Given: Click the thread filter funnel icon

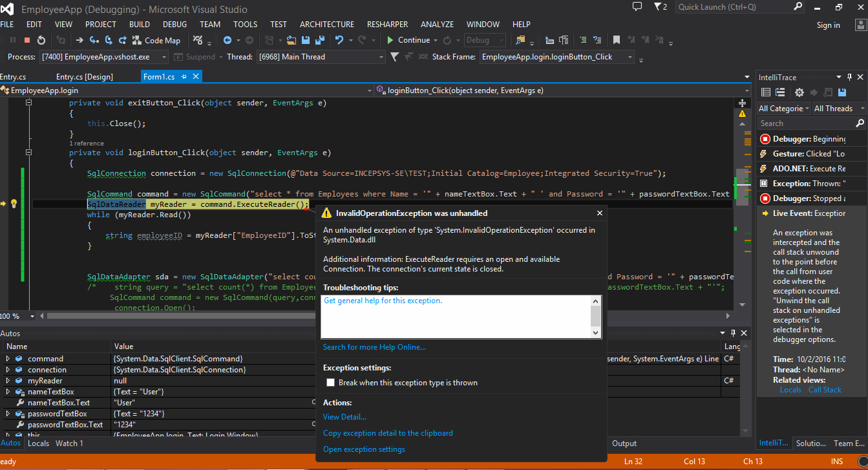Looking at the screenshot, I should click(394, 57).
